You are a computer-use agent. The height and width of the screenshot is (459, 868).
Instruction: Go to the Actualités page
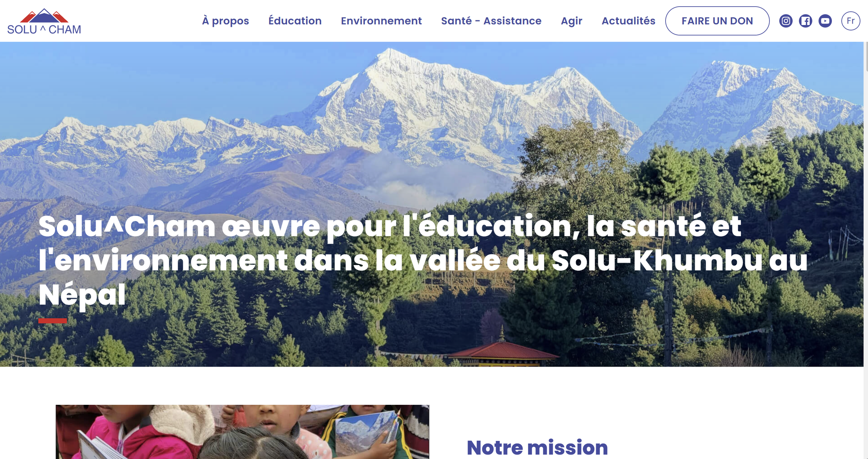[x=628, y=21]
